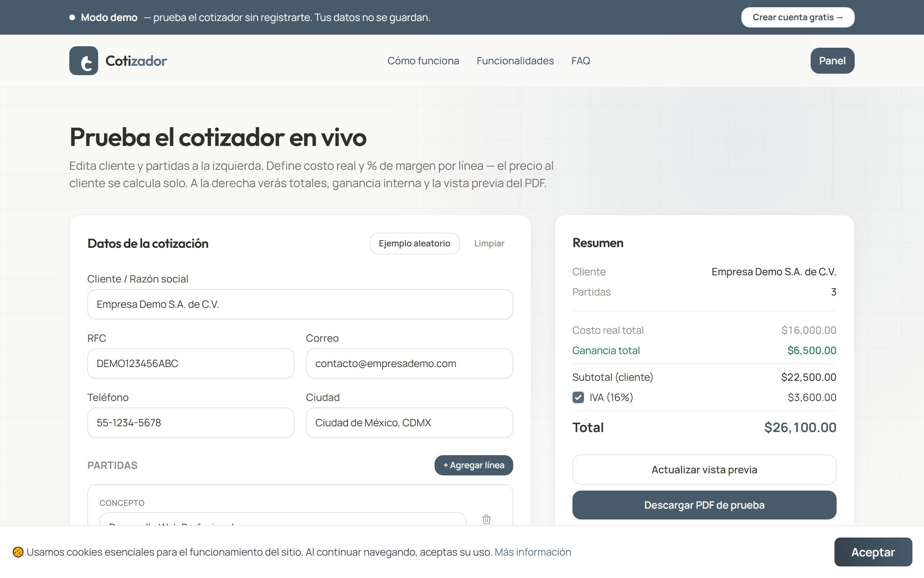The image size is (924, 578).
Task: Toggle the IVA (16%) checkbox
Action: 578,398
